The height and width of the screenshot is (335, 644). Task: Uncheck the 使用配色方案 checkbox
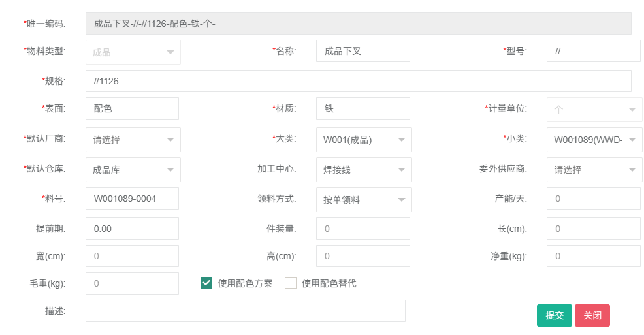206,283
